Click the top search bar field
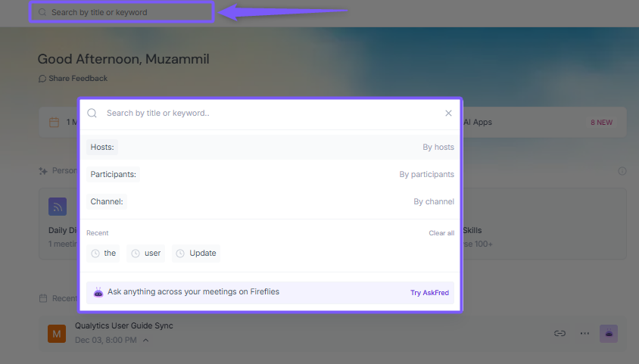The width and height of the screenshot is (639, 364). [x=121, y=12]
